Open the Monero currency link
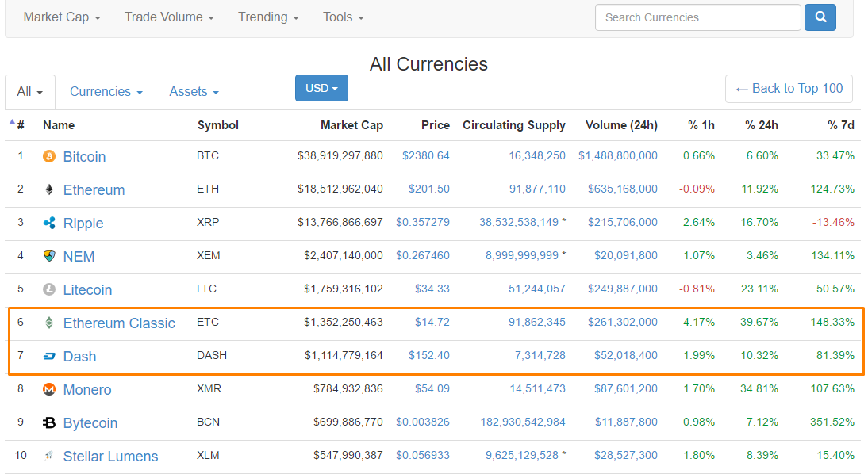Image resolution: width=868 pixels, height=474 pixels. pyautogui.click(x=87, y=389)
